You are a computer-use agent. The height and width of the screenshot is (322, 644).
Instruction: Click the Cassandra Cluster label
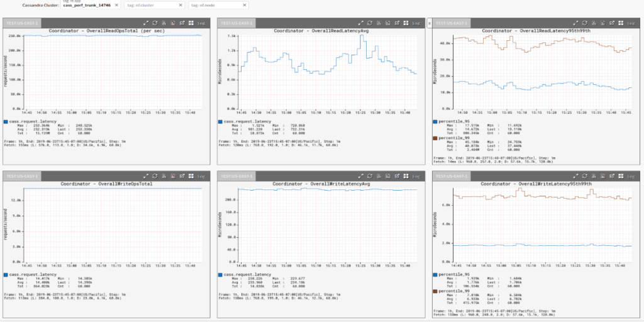click(x=41, y=5)
